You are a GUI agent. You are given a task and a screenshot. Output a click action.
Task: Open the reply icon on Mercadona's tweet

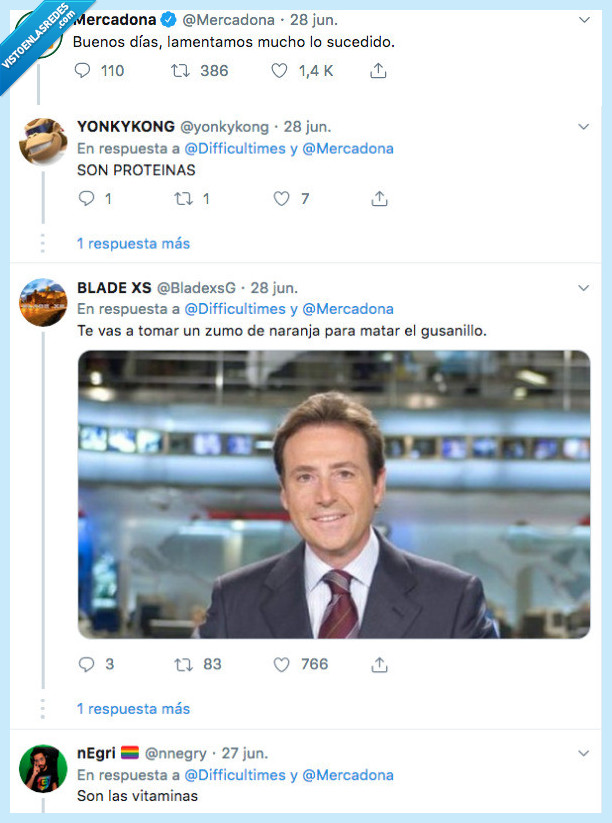83,71
